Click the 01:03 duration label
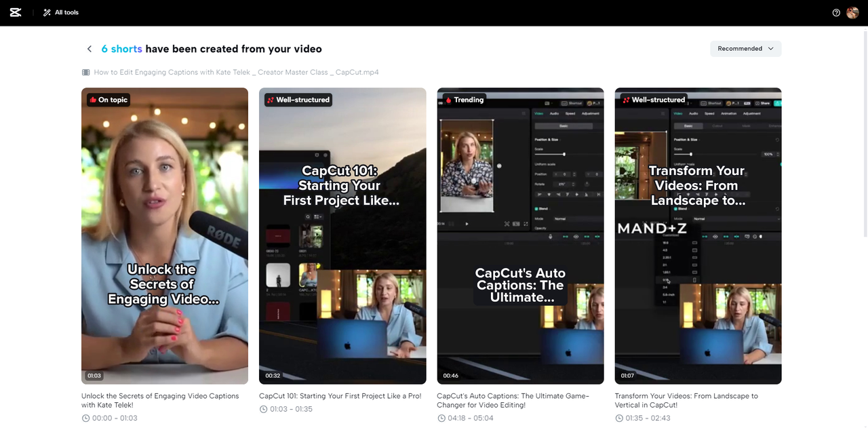 tap(94, 376)
